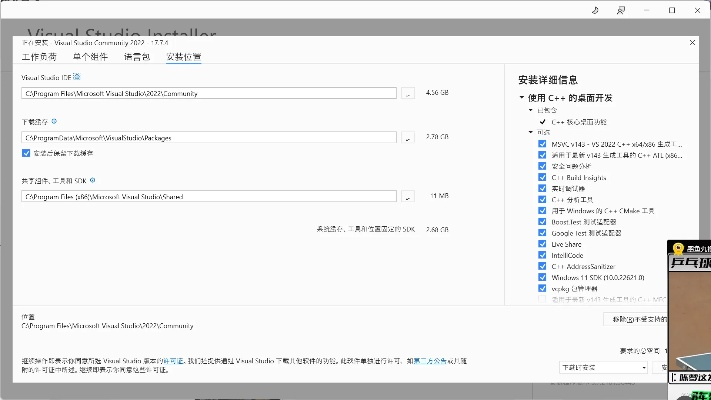The width and height of the screenshot is (711, 400).
Task: Click the 11 MB size value
Action: click(x=439, y=196)
